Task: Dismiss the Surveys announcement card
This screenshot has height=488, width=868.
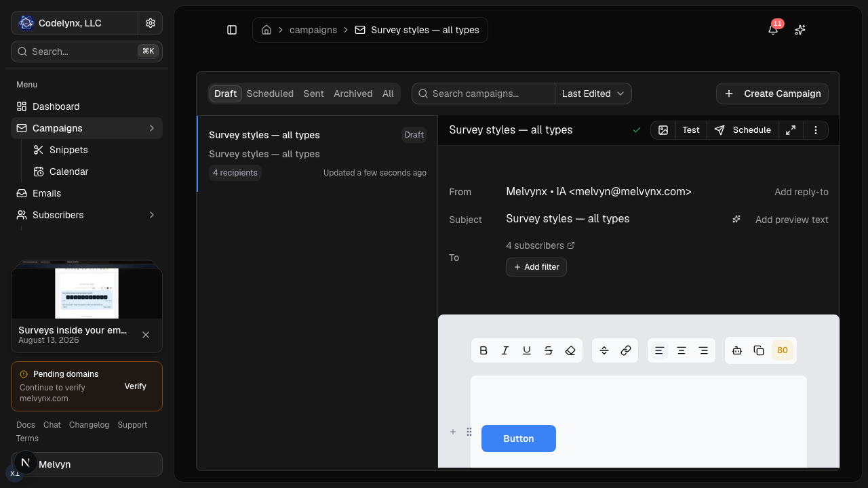Action: point(146,335)
